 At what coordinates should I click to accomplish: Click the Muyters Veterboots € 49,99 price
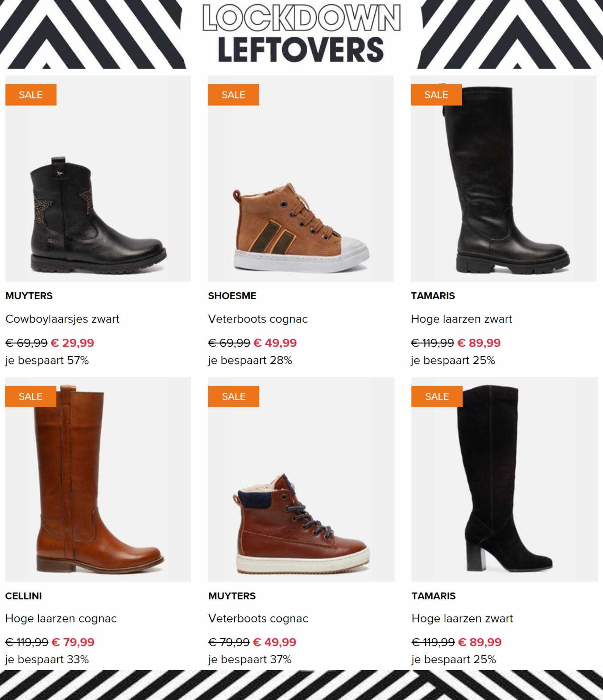click(x=275, y=642)
